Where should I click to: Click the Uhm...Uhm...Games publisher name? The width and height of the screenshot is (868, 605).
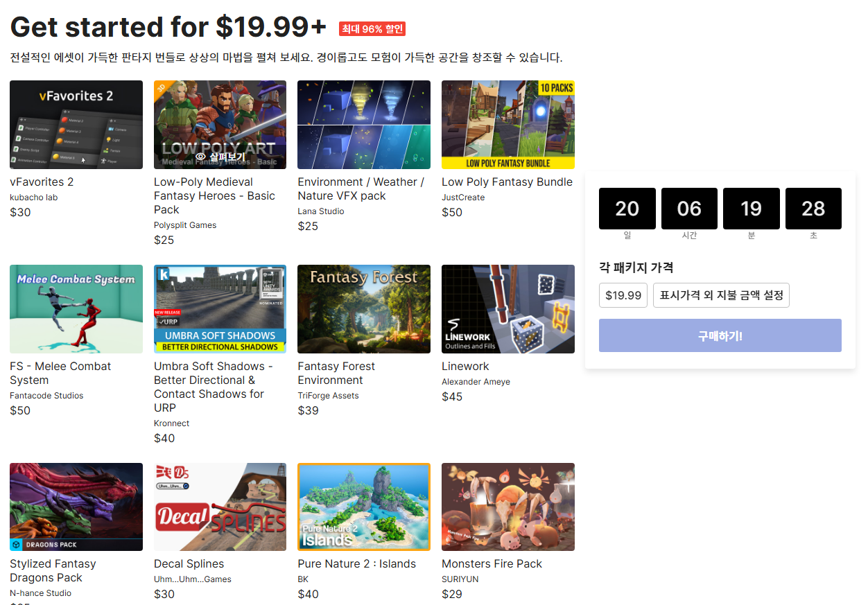[x=193, y=579]
